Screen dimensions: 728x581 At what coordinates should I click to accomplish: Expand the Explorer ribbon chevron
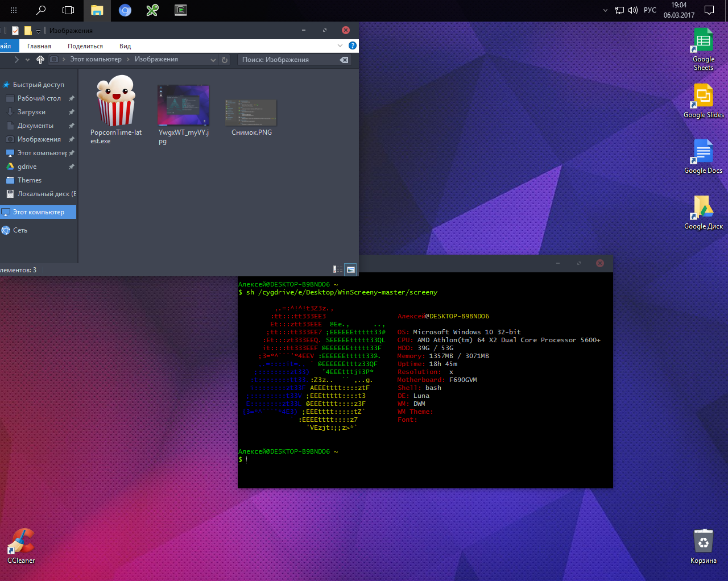(340, 45)
